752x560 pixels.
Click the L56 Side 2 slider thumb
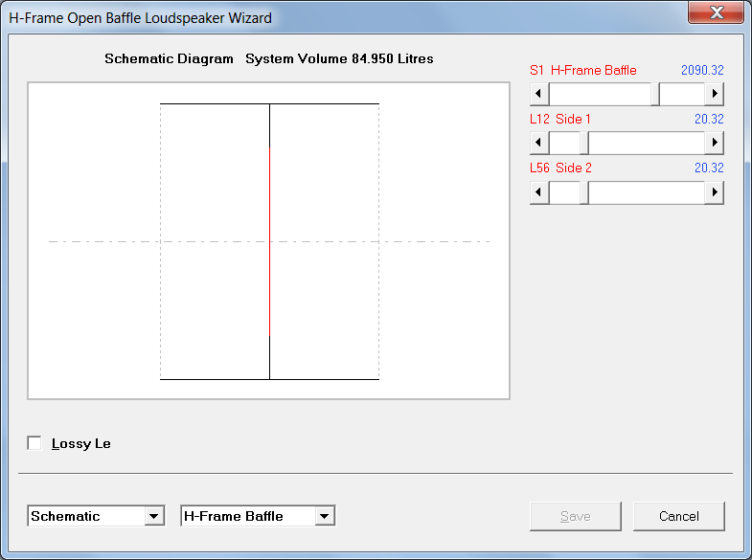584,192
